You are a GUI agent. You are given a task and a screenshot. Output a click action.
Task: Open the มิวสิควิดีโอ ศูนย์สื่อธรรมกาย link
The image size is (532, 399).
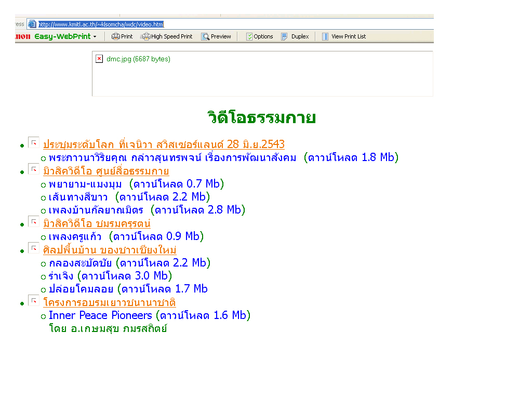coord(106,171)
